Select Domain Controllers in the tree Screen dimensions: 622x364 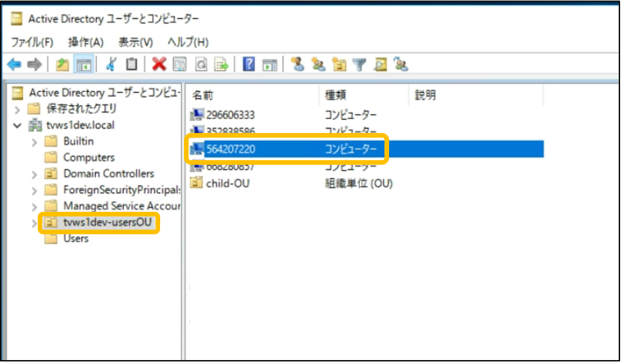pos(109,173)
